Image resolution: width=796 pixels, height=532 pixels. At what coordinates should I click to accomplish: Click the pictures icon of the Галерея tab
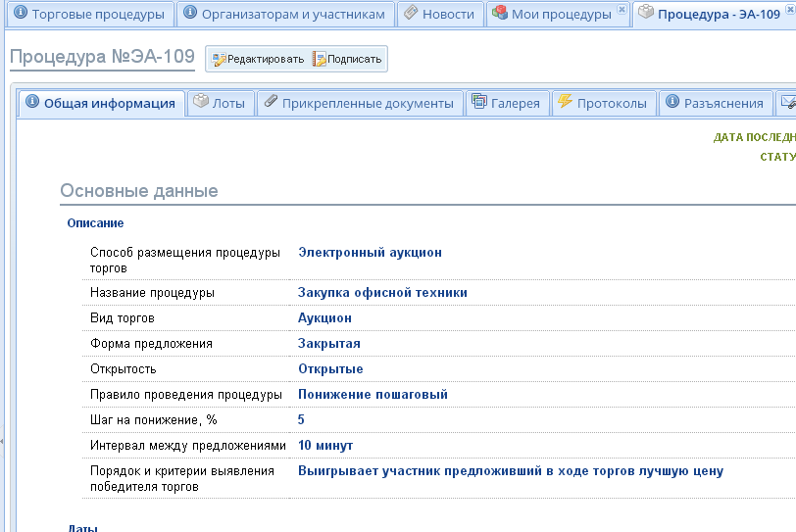pos(479,102)
